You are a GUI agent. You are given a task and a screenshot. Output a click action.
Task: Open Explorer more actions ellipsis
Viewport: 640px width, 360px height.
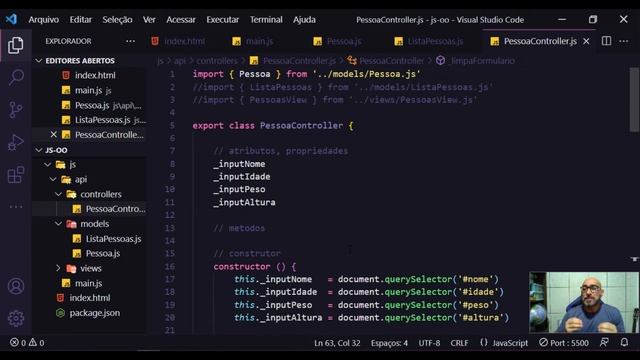click(x=130, y=41)
